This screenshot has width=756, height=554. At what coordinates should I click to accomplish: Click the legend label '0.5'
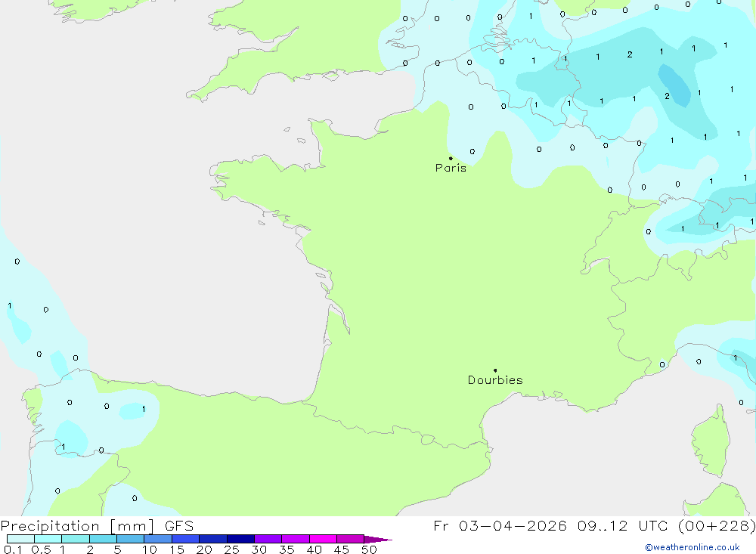(41, 549)
